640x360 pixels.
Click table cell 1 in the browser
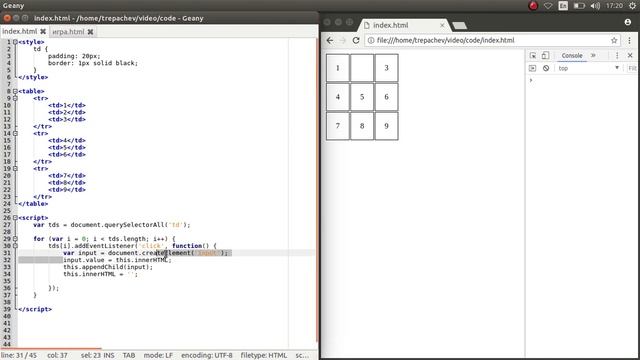(338, 68)
